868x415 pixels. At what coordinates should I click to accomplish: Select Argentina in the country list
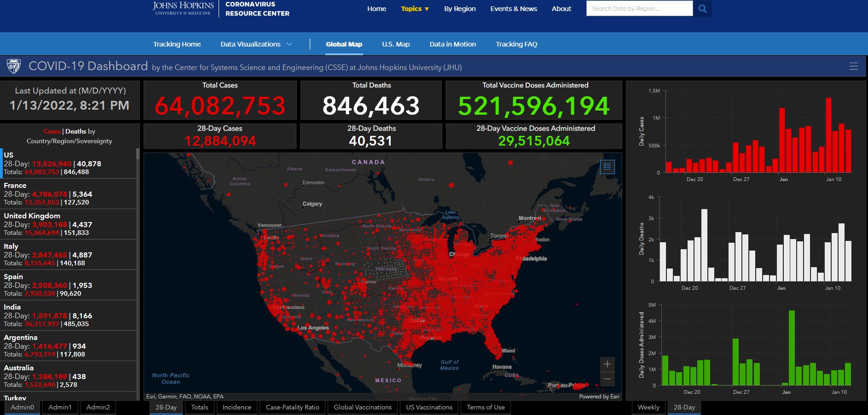click(x=69, y=345)
